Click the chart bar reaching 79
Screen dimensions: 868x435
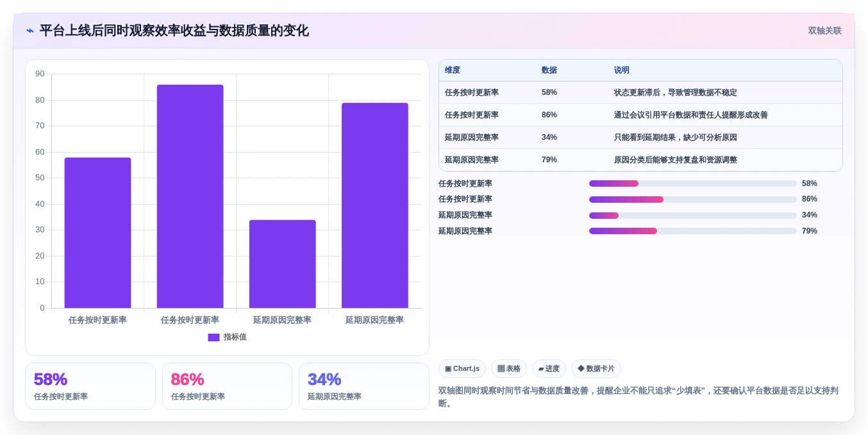point(374,205)
